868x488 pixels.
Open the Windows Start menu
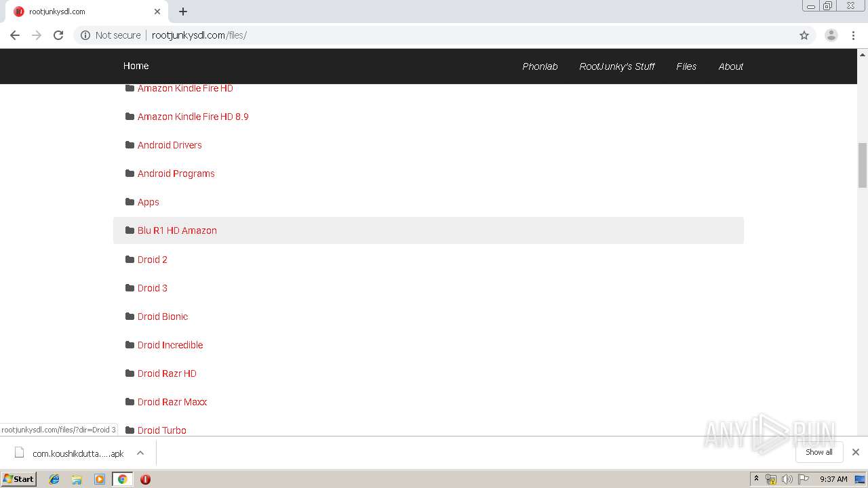click(18, 479)
